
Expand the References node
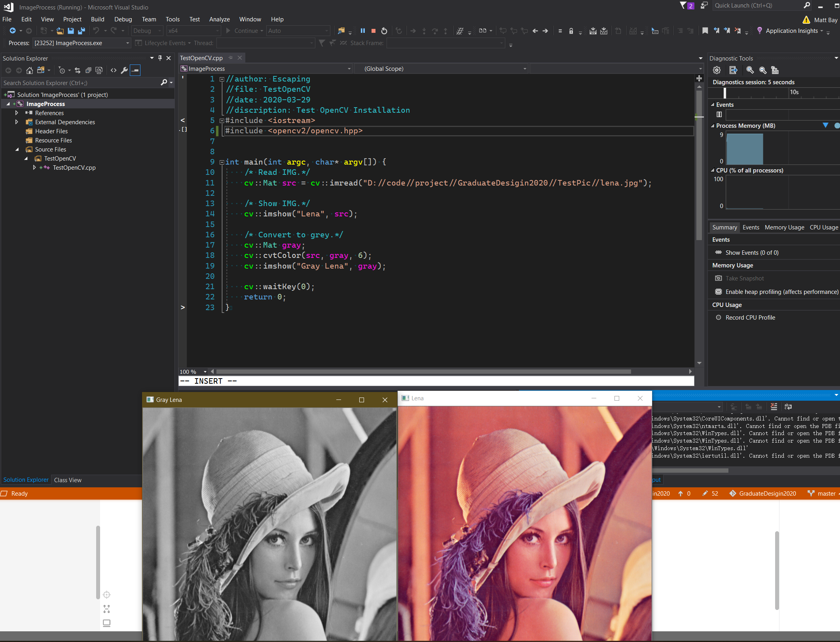pyautogui.click(x=17, y=113)
